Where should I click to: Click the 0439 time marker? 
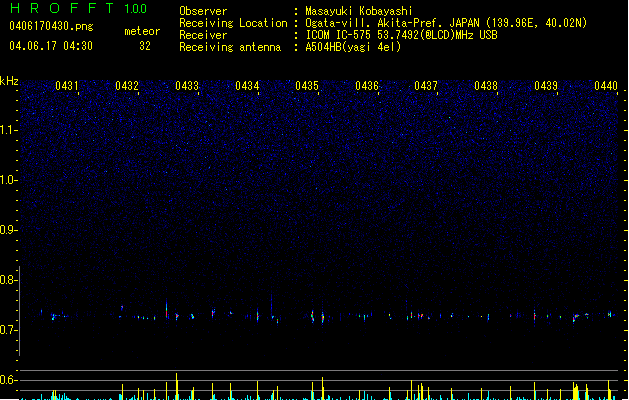click(x=546, y=86)
